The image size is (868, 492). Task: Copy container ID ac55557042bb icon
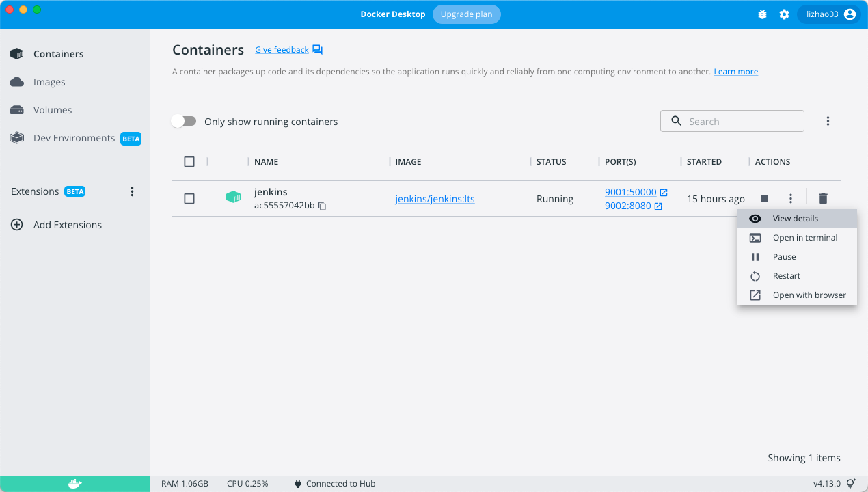pyautogui.click(x=323, y=206)
